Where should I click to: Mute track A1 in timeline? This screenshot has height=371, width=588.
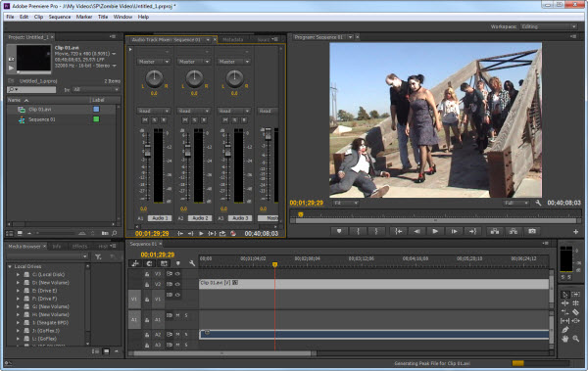point(177,315)
